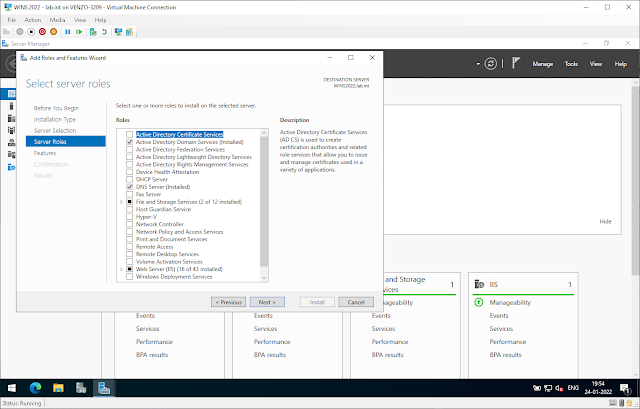Toggle the enhanced session monitor icon
The image size is (640, 409).
[118, 32]
